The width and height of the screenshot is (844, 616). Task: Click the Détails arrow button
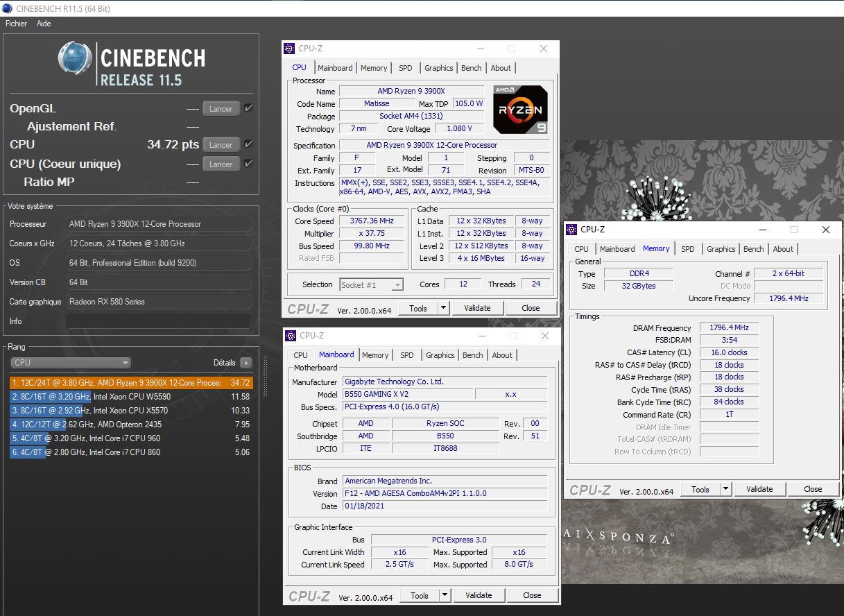(x=246, y=363)
